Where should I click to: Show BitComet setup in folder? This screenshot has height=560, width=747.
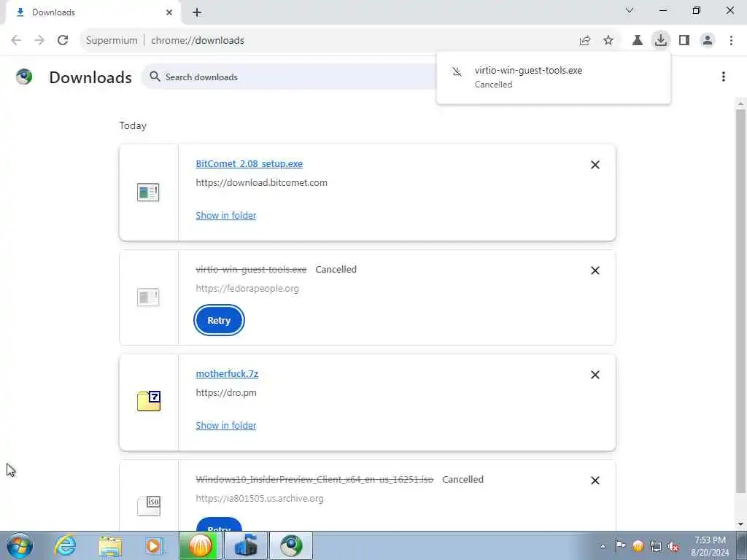(226, 215)
